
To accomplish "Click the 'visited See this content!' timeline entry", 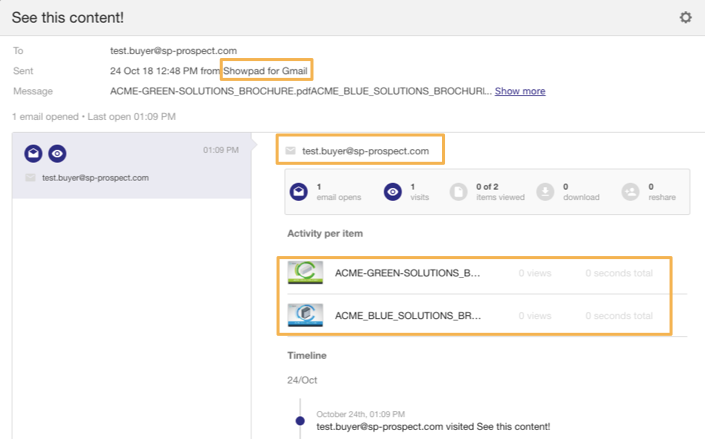I will (433, 426).
